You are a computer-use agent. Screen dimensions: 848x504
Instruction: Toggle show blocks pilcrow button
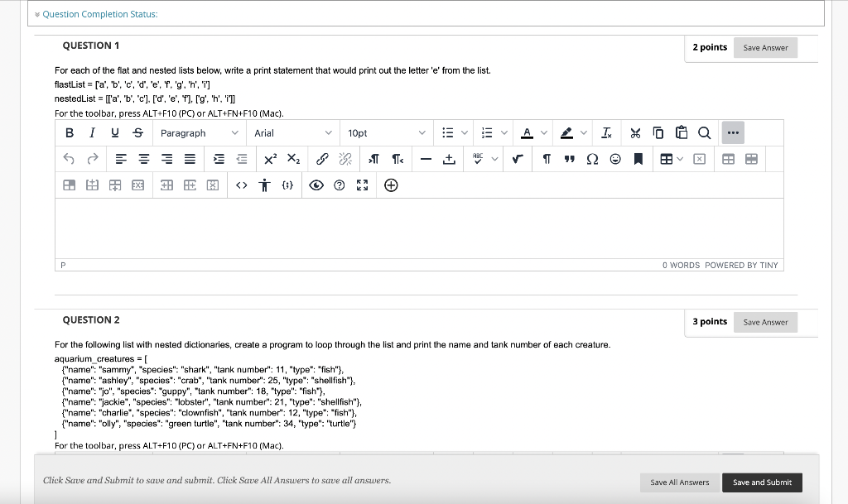(x=547, y=159)
